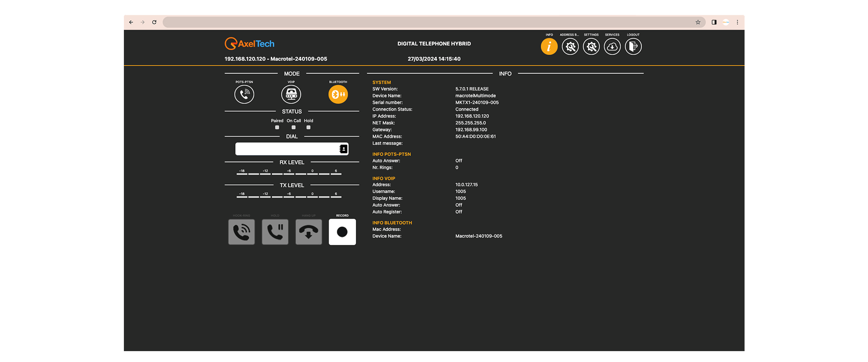Screen dimensions: 868x362
Task: Switch to VOIP mode
Action: [291, 94]
